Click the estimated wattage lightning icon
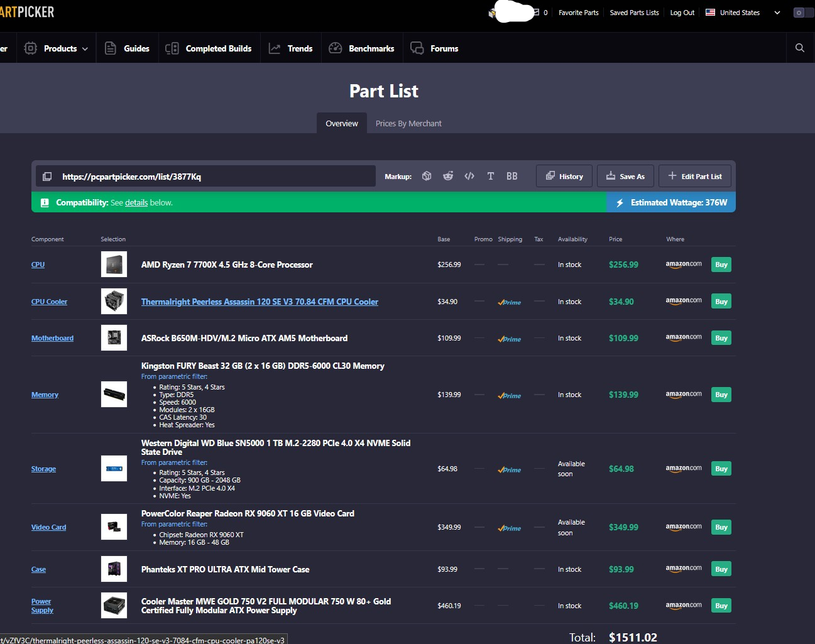 click(620, 203)
